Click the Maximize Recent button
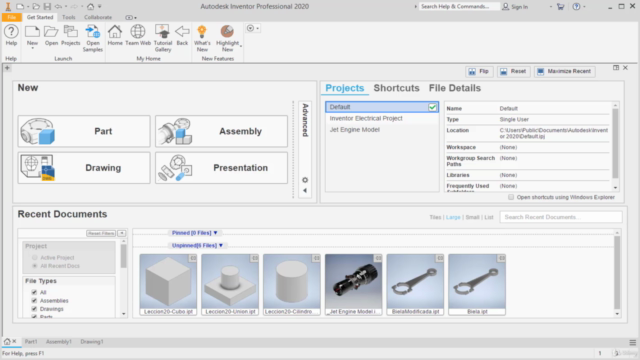This screenshot has width=640, height=360. [565, 71]
